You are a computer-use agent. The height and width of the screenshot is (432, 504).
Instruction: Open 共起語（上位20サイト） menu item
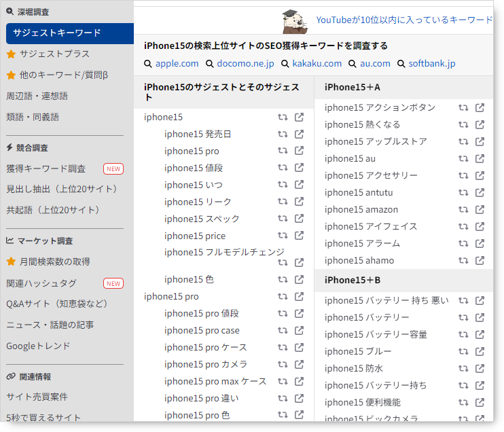click(x=52, y=210)
